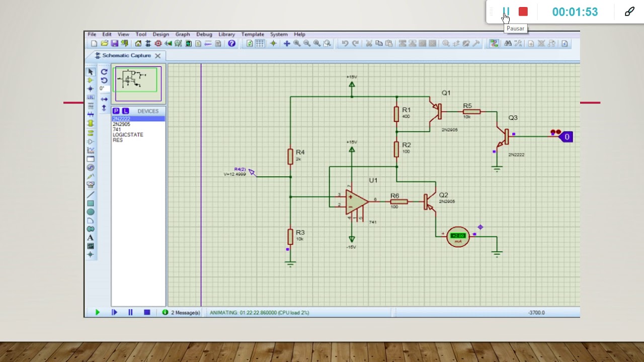Click the Open Project folder icon
Viewport: 644px width, 362px height.
click(104, 44)
